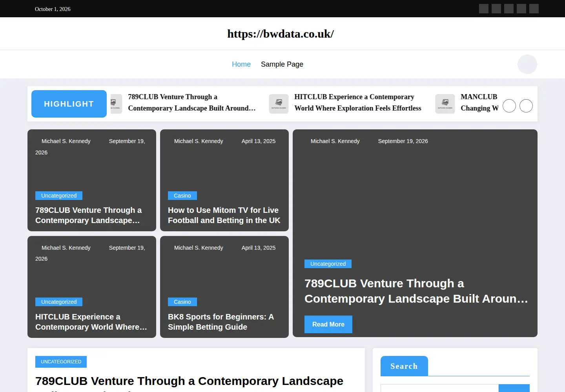The width and height of the screenshot is (565, 392).
Task: Click Read More on the large 789CLUB card
Action: coord(328,325)
